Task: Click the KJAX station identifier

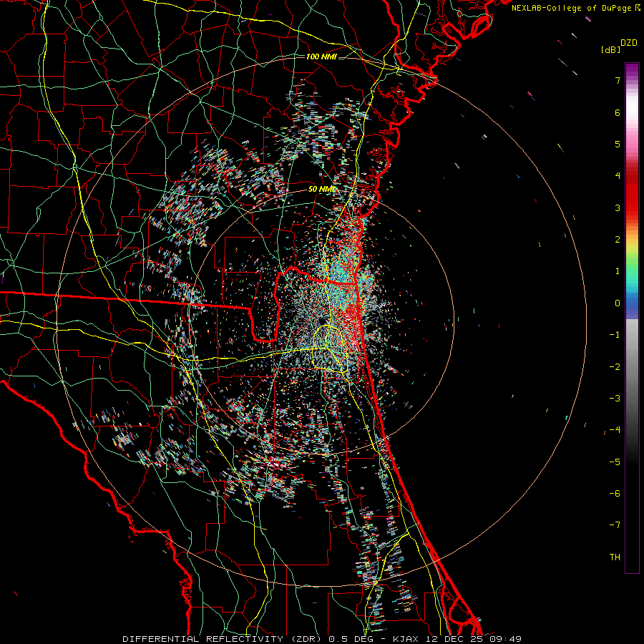Action: click(x=406, y=639)
